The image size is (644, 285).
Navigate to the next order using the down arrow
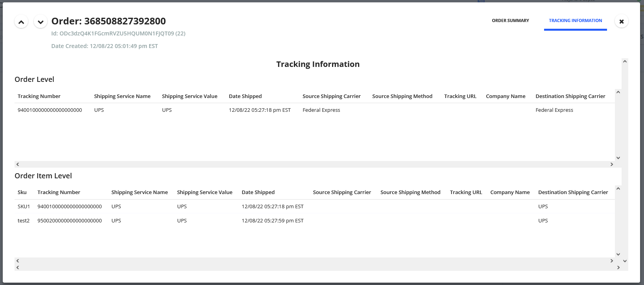pyautogui.click(x=40, y=22)
